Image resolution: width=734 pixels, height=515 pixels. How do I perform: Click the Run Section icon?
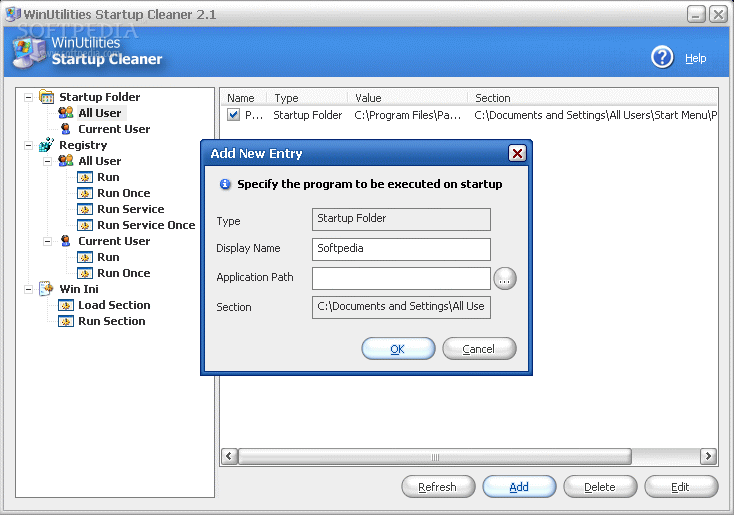(66, 321)
